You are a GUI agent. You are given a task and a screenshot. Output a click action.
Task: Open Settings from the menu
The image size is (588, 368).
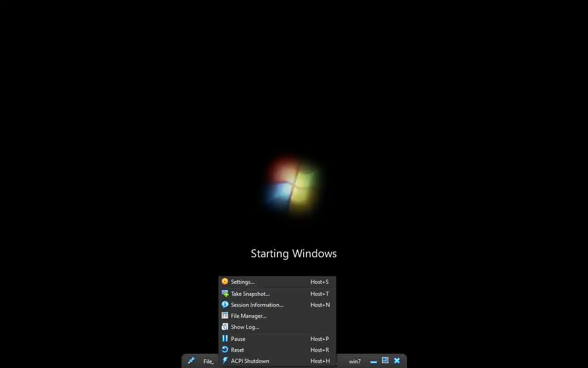277,282
